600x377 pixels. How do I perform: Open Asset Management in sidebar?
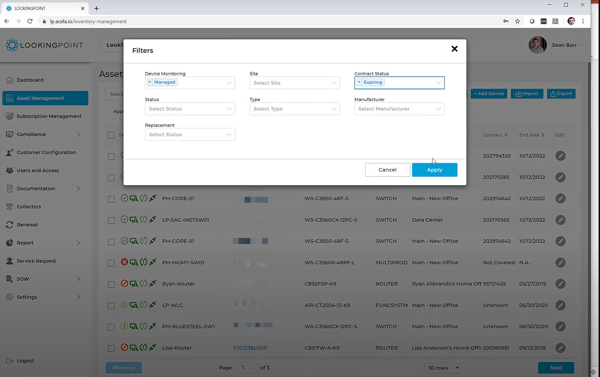pyautogui.click(x=45, y=98)
